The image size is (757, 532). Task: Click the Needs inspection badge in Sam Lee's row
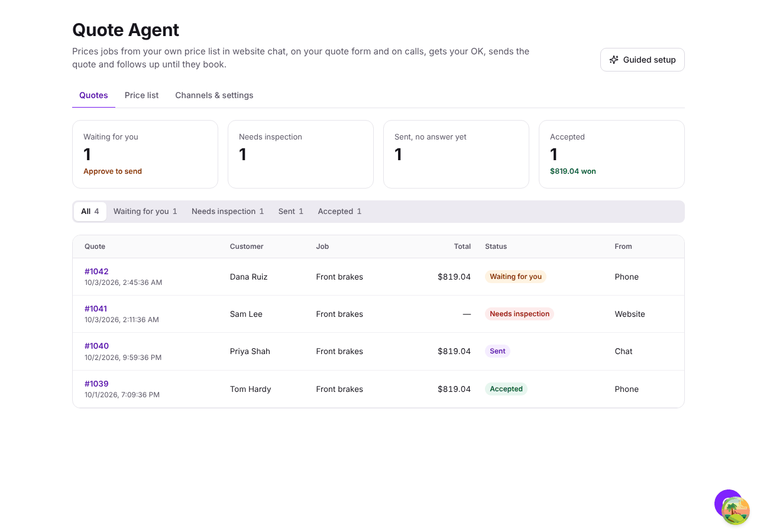coord(519,314)
